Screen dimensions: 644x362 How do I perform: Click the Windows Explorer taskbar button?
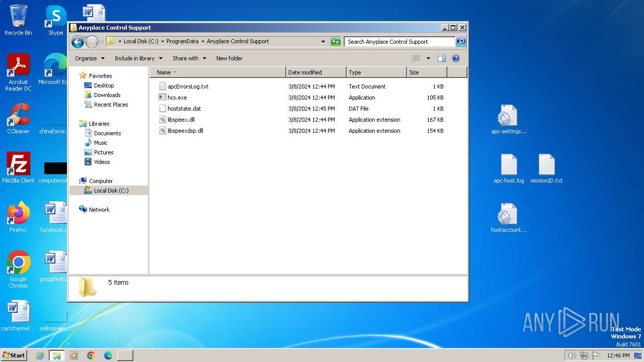pyautogui.click(x=56, y=355)
